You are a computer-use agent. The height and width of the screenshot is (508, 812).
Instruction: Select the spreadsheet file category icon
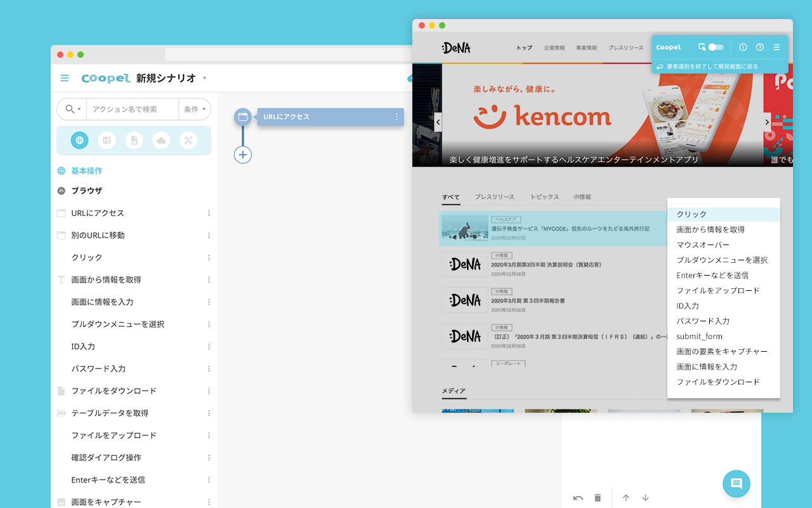pyautogui.click(x=134, y=140)
